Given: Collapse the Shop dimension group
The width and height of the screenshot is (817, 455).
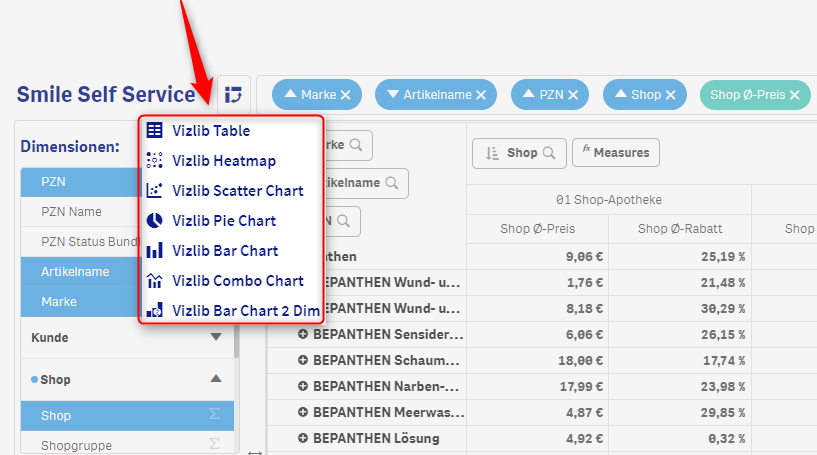Looking at the screenshot, I should pos(216,380).
